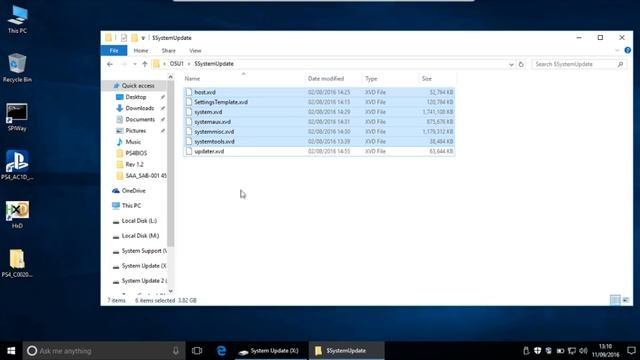Open System Support drive in sidebar
The image size is (640, 360).
tap(139, 251)
